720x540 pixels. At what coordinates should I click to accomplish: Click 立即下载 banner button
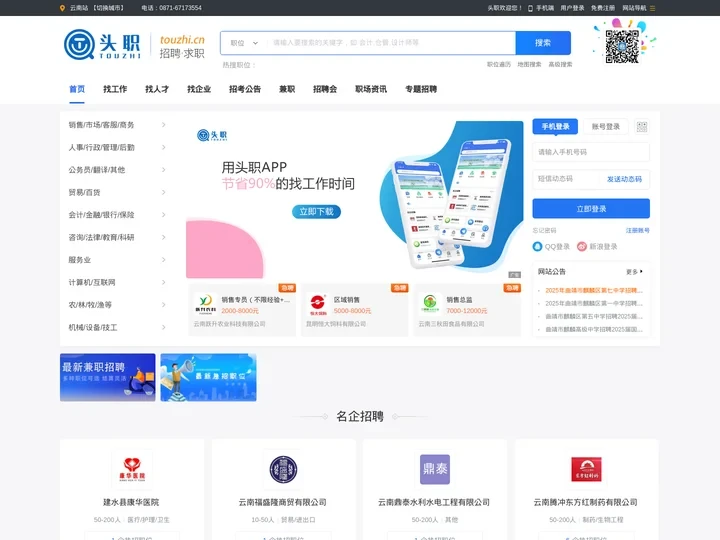(316, 212)
